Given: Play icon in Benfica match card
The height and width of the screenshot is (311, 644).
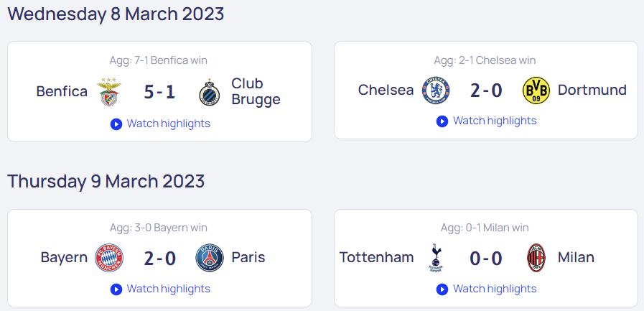Looking at the screenshot, I should 116,124.
